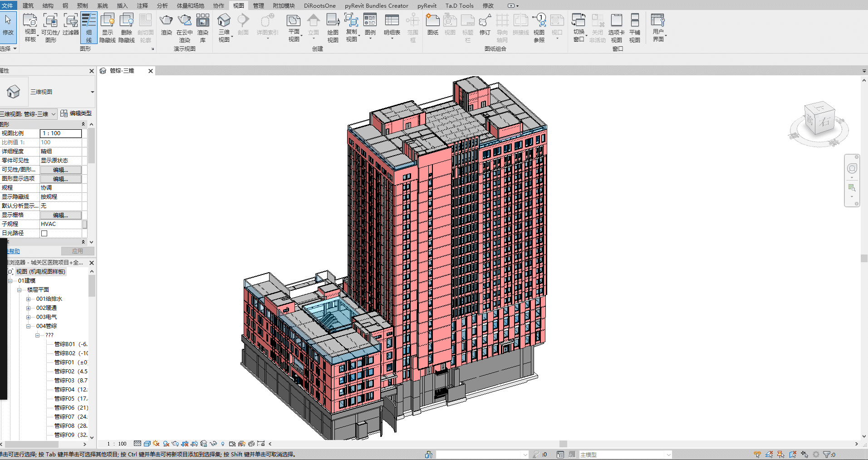The width and height of the screenshot is (868, 460).
Task: Click Tab Views (选项卡视图) tool
Action: 616,28
